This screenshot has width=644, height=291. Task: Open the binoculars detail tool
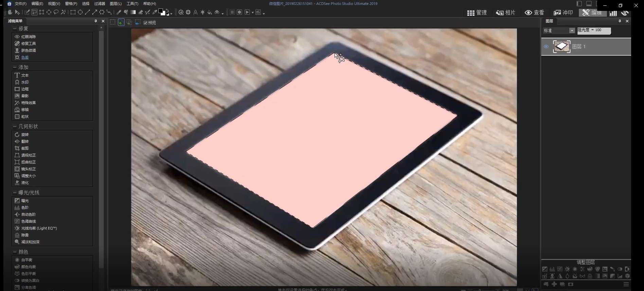pyautogui.click(x=217, y=12)
